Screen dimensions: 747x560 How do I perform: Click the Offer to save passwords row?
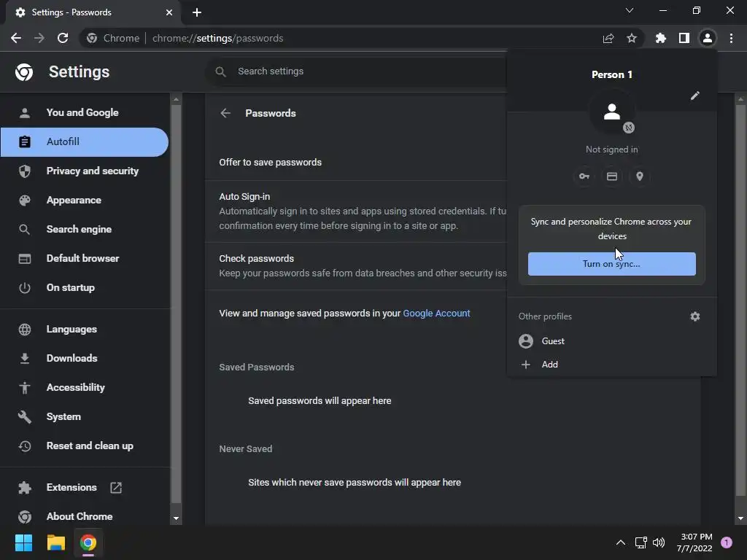[x=356, y=163]
